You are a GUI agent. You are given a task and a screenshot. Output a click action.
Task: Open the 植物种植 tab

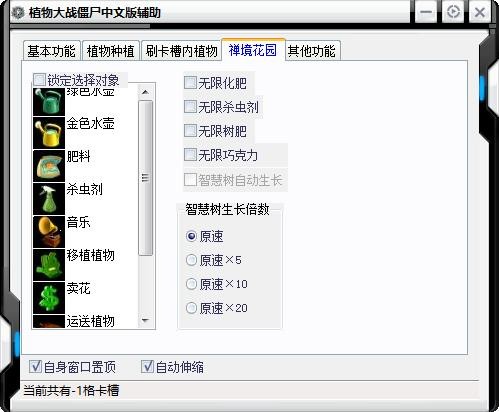tap(111, 51)
